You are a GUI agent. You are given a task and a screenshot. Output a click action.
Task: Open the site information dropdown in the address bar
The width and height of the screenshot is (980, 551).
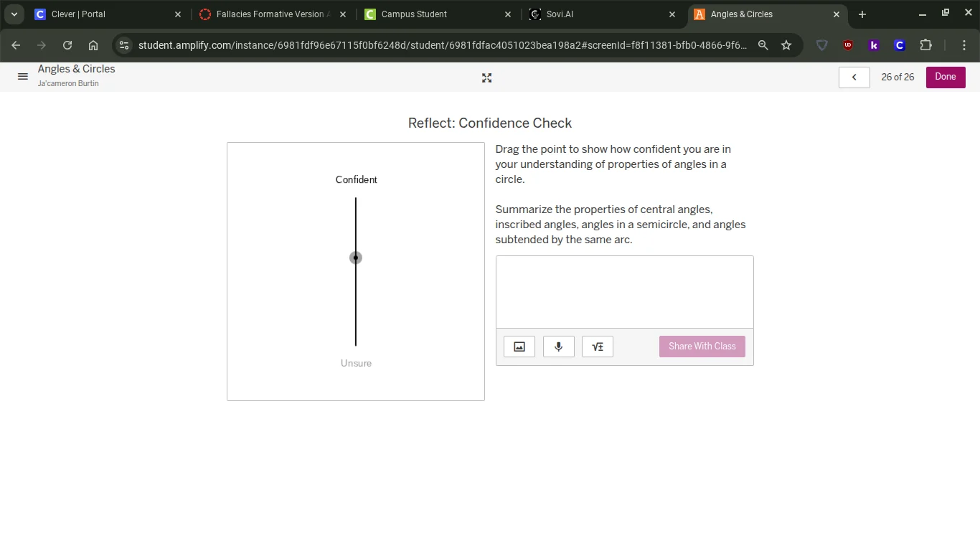click(123, 44)
